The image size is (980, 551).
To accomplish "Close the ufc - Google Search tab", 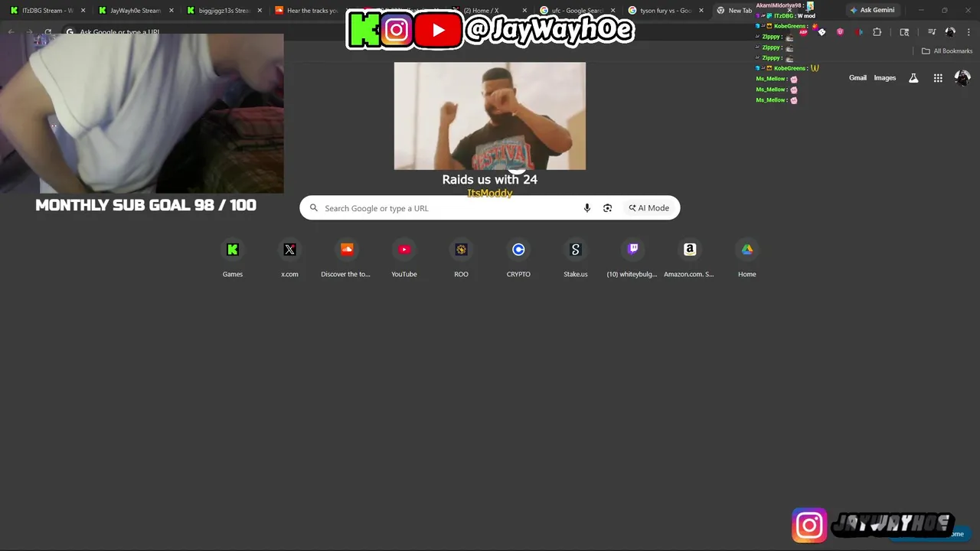I will pos(612,11).
